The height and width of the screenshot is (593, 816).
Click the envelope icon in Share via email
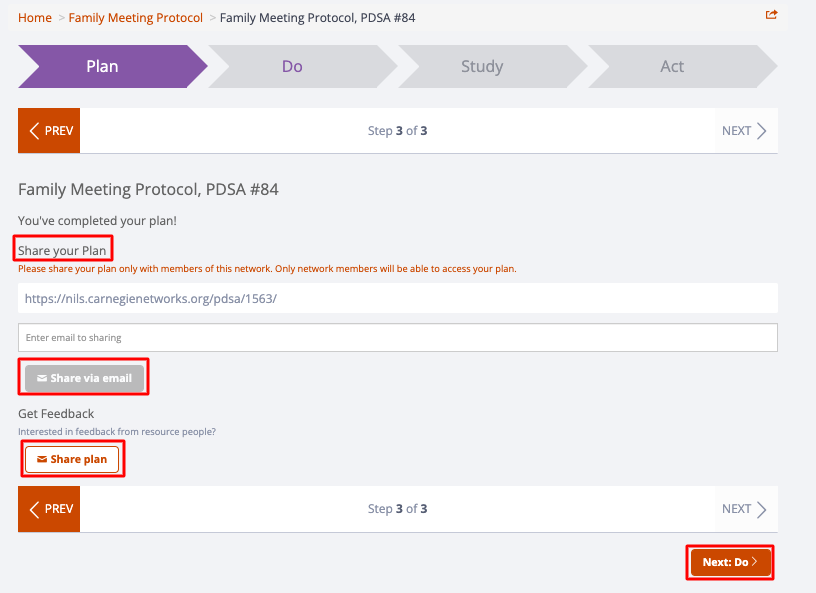(42, 378)
